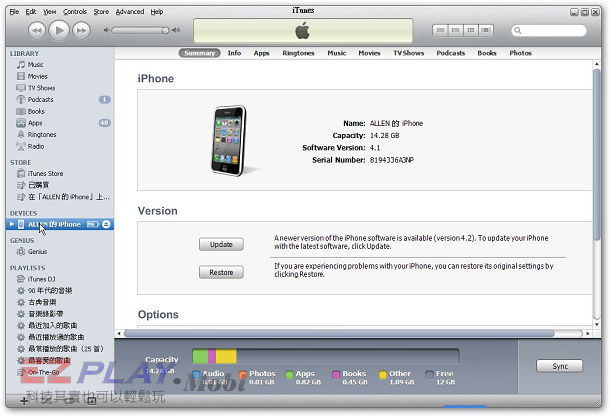Open Podcasts in the library sidebar
Screen dimensions: 610x416
60,100
